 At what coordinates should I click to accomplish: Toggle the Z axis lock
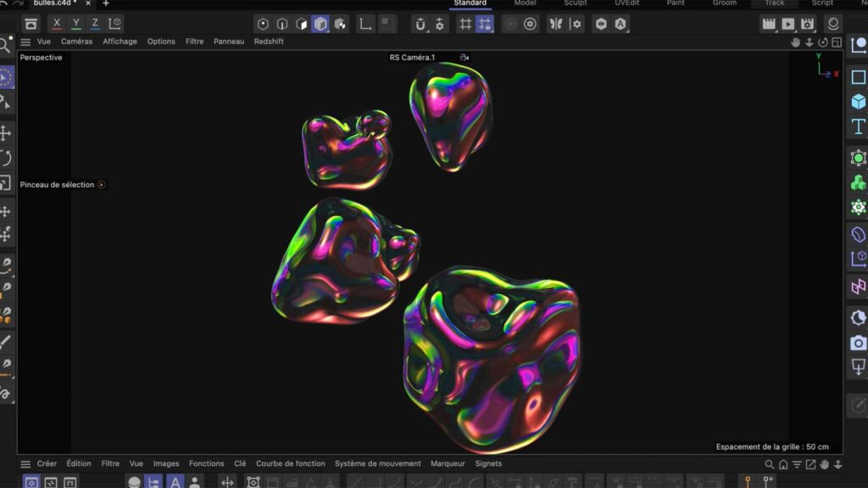[95, 24]
